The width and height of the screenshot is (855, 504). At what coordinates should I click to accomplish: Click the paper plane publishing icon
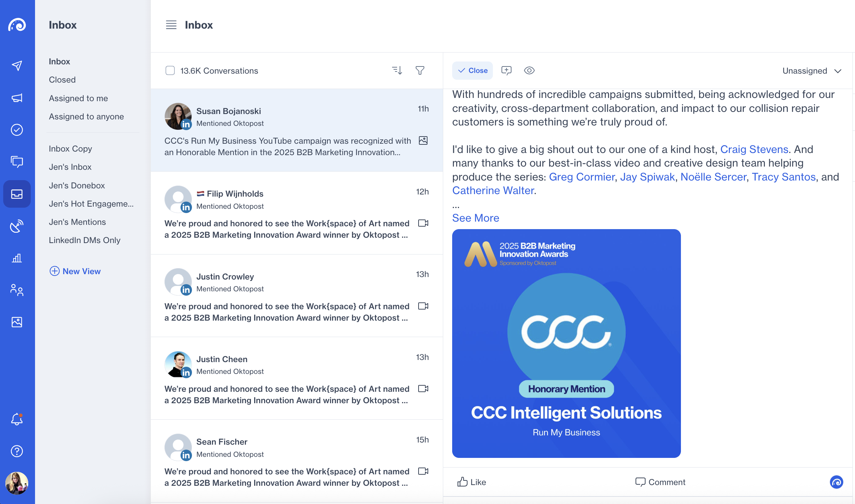click(17, 65)
